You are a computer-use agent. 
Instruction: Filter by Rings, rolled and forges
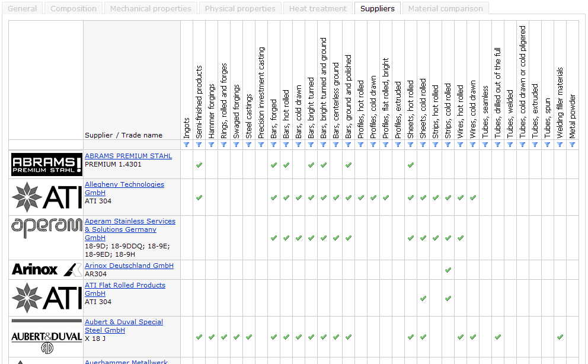pyautogui.click(x=224, y=145)
